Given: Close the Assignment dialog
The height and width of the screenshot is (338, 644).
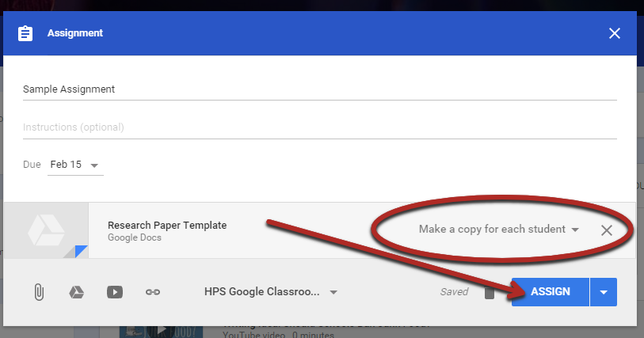Looking at the screenshot, I should (x=615, y=33).
